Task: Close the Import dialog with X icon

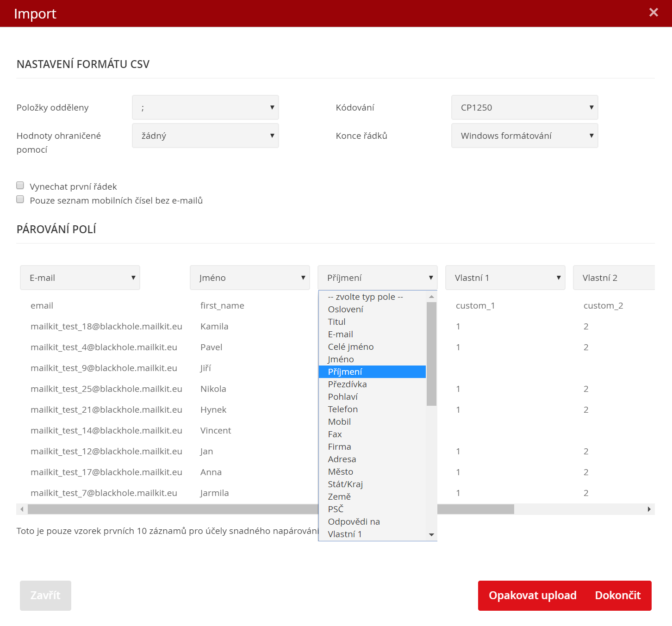Action: tap(653, 12)
